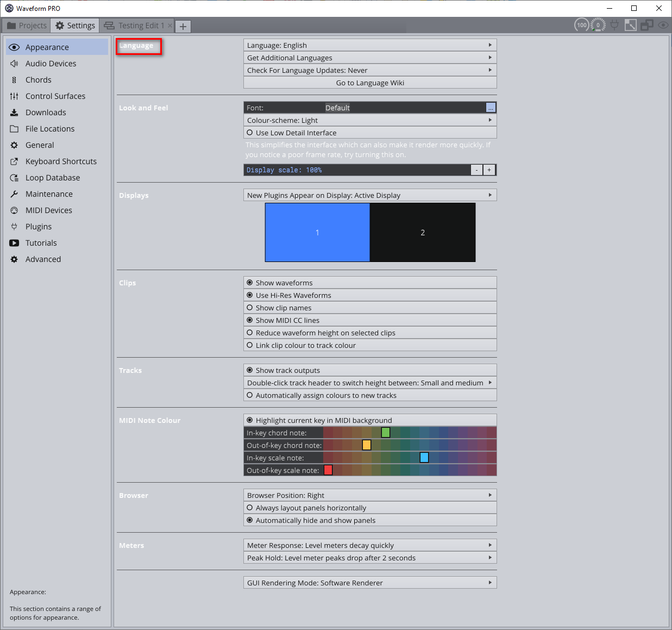Click the Chords icon in sidebar
672x630 pixels.
[14, 80]
